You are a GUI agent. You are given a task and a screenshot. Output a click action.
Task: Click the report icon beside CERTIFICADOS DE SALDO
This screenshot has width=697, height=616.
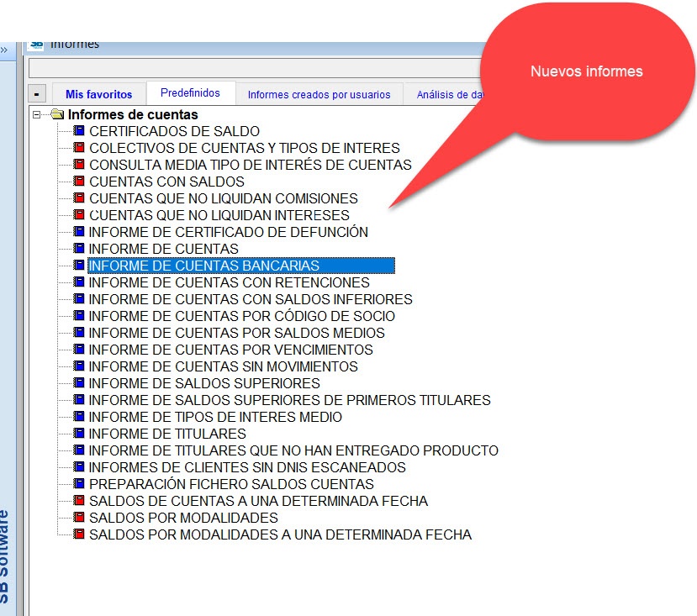(x=78, y=131)
